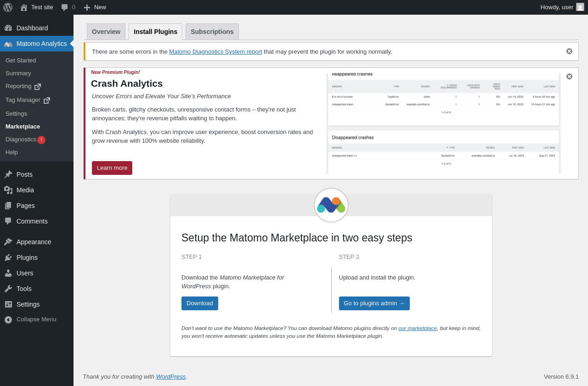Open the Matomo Diagnostics System report link
This screenshot has height=386, width=588.
pyautogui.click(x=215, y=52)
